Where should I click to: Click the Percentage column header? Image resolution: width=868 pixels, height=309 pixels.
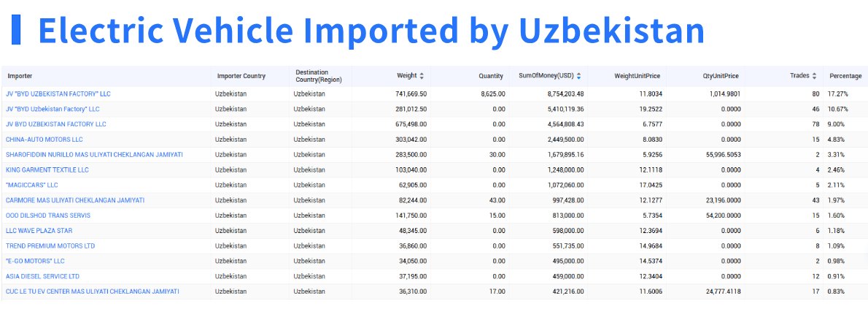click(x=845, y=76)
